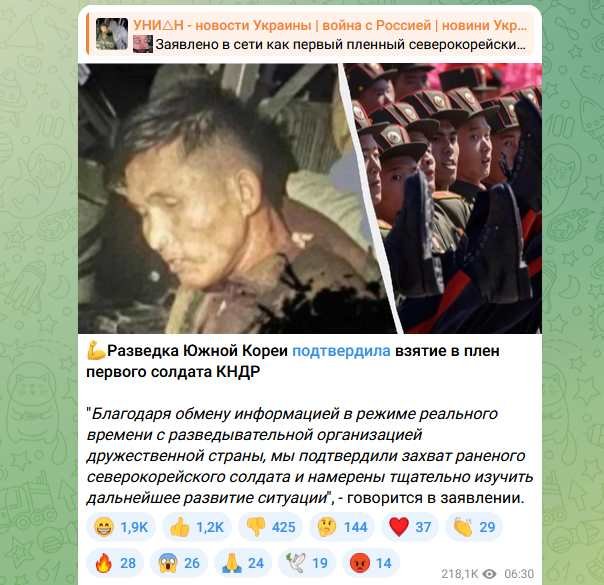Click the channel avatar thumbnail in reply
Screen dimensions: 604x585
(112, 34)
